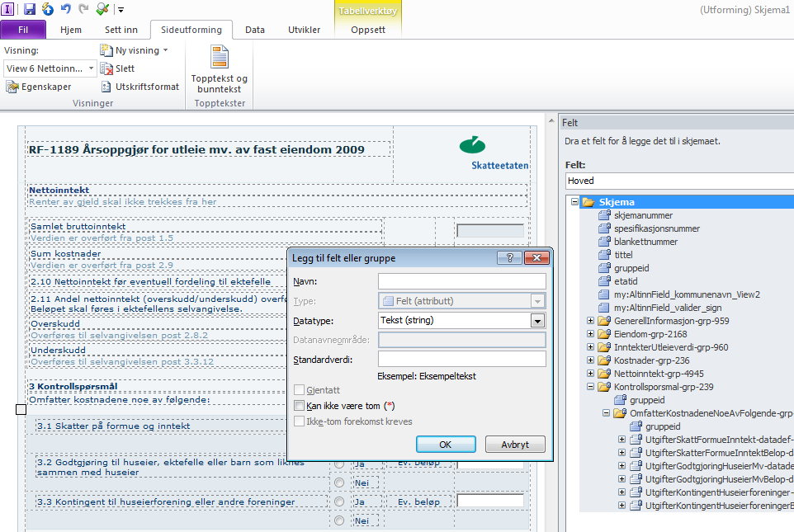Switch to the Hjem ribbon tab
The image size is (794, 532).
click(x=71, y=30)
